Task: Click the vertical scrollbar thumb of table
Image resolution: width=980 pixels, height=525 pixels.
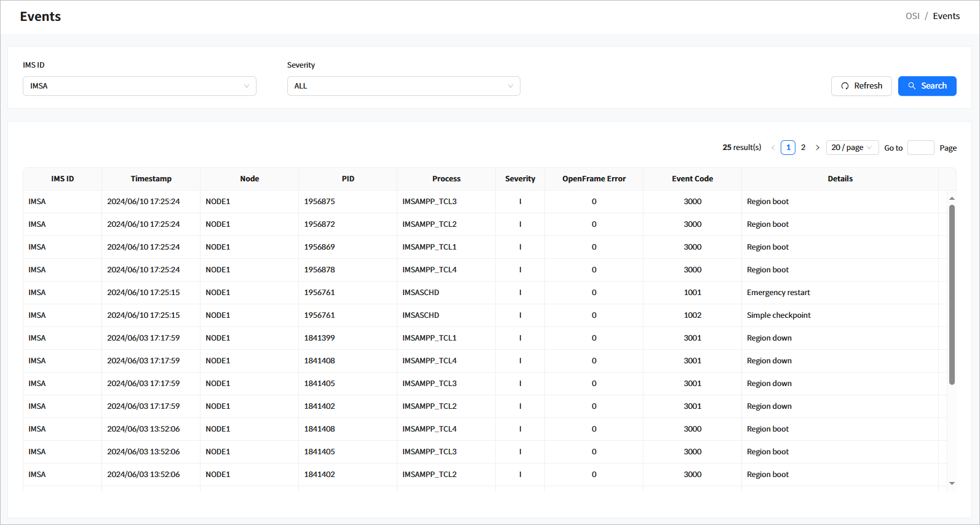Action: point(952,295)
